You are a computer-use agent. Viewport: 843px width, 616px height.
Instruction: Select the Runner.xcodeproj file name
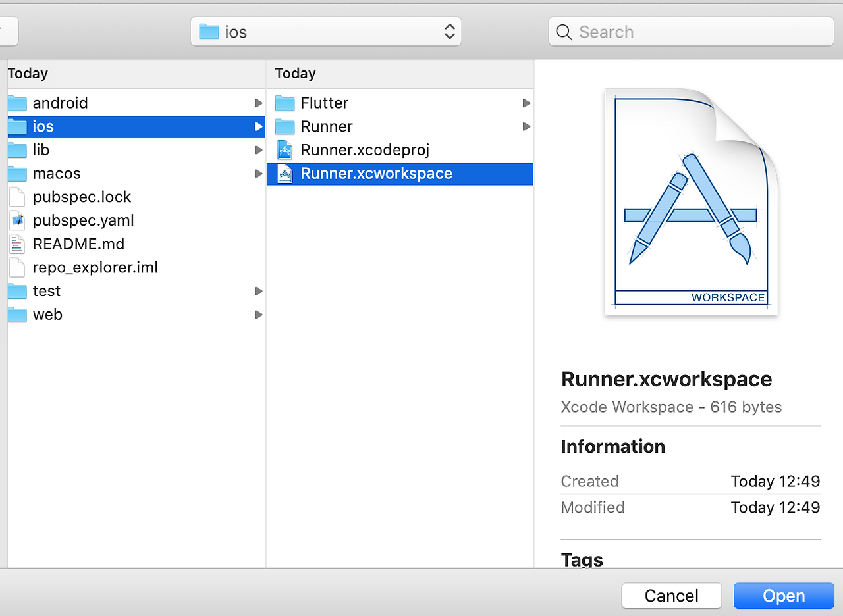[365, 151]
